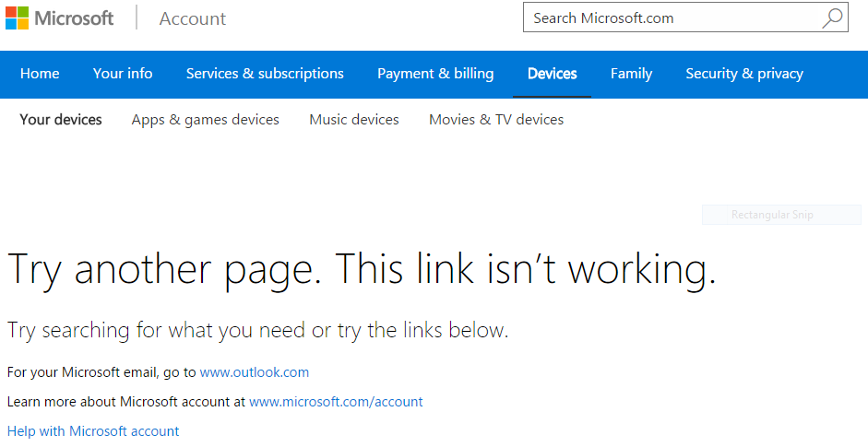Image resolution: width=868 pixels, height=447 pixels.
Task: Open Apps & games devices sub-tab
Action: [206, 120]
